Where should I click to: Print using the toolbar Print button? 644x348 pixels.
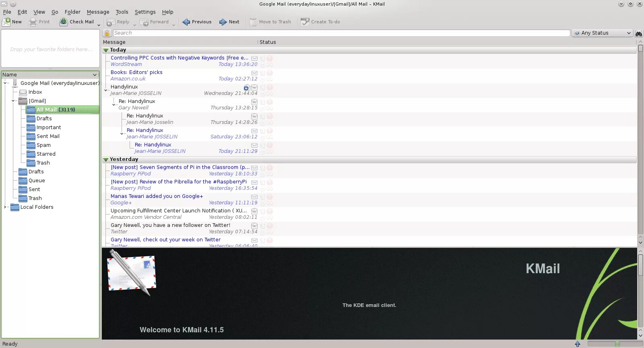tap(39, 22)
